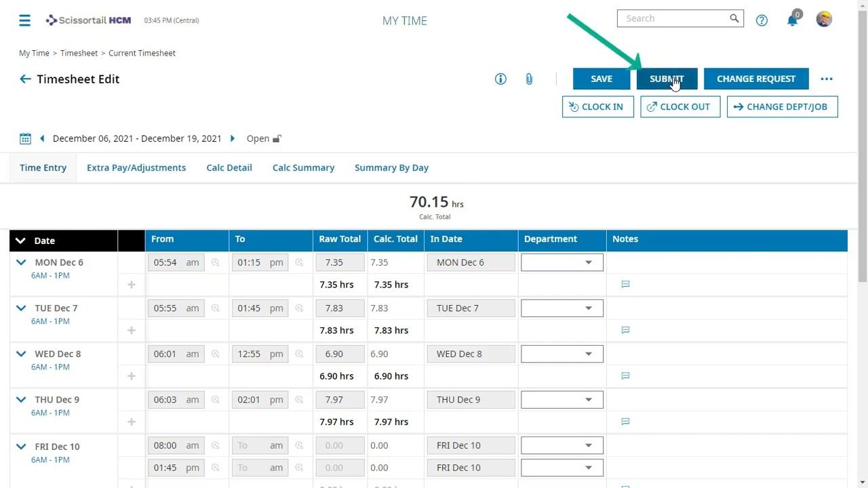This screenshot has width=868, height=488.
Task: Click the back arrow beside Timesheet Edit
Action: [x=25, y=79]
